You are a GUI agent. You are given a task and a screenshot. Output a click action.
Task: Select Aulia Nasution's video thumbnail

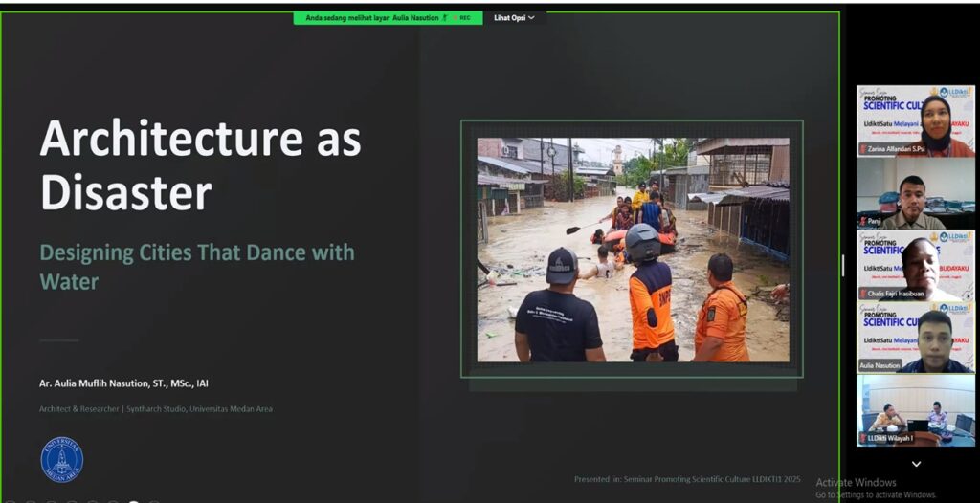click(x=915, y=337)
